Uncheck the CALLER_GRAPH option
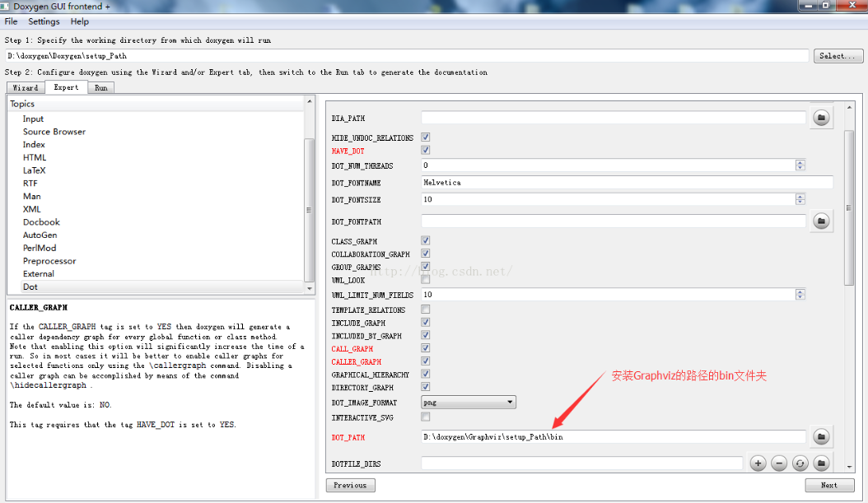Image resolution: width=868 pixels, height=503 pixels. (x=425, y=361)
